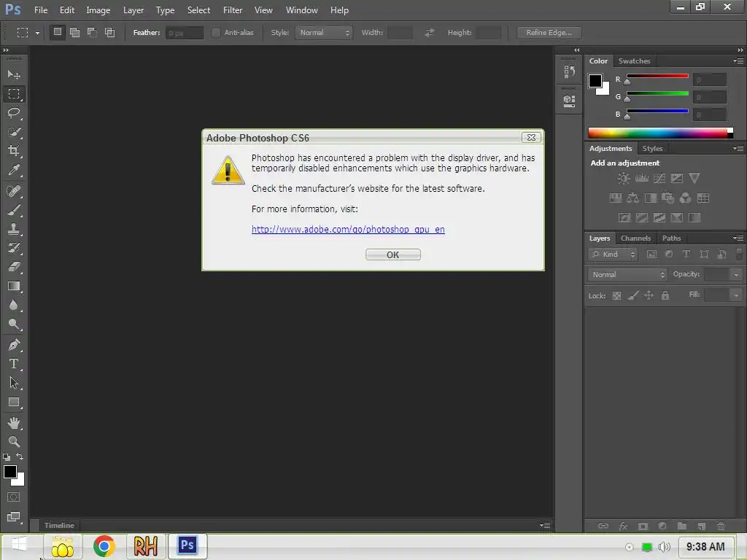This screenshot has width=747, height=560.
Task: Select the Zoom tool
Action: [14, 442]
